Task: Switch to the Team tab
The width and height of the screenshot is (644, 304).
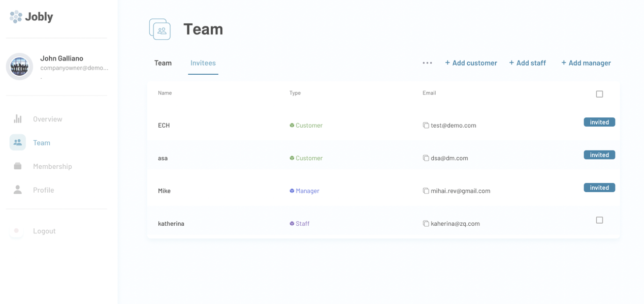Action: tap(163, 63)
